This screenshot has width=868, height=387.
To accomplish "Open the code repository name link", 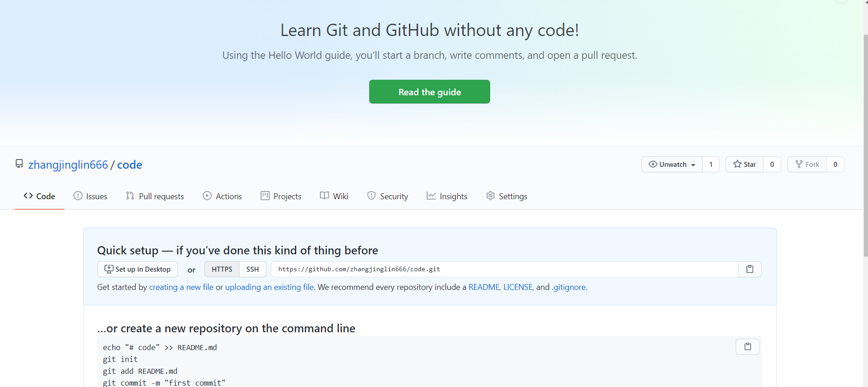I will [x=130, y=165].
